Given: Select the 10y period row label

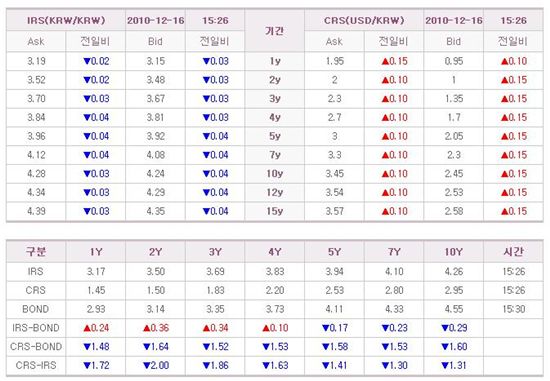Looking at the screenshot, I should (x=274, y=174).
